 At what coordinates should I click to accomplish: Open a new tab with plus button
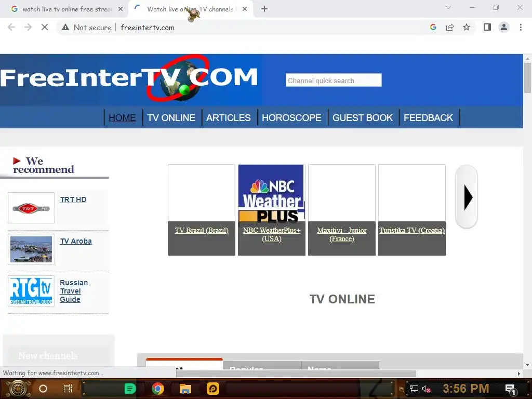coord(264,9)
